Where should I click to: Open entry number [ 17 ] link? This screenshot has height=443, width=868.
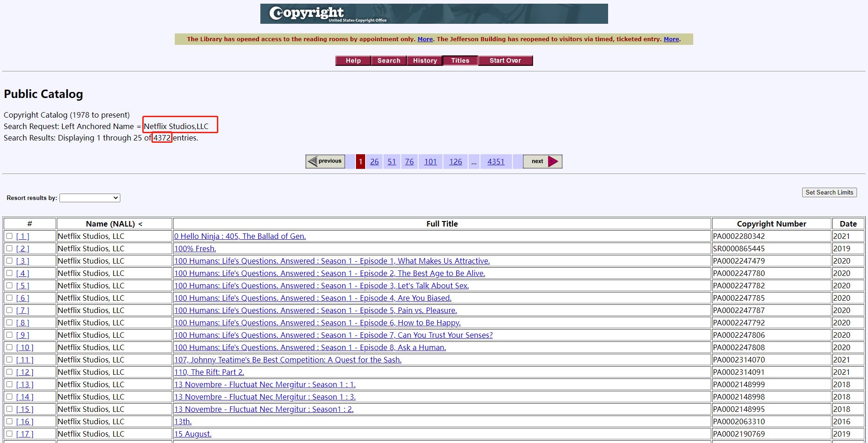pos(25,434)
